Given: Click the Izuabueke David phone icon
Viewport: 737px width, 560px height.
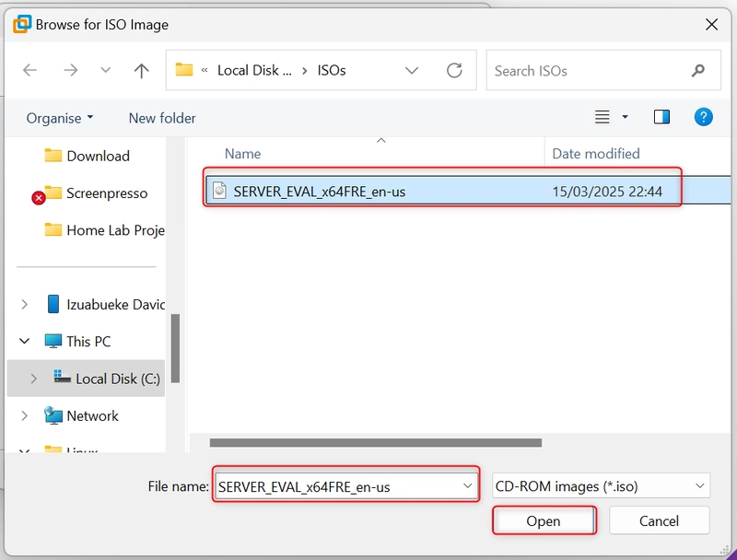Looking at the screenshot, I should click(x=53, y=304).
